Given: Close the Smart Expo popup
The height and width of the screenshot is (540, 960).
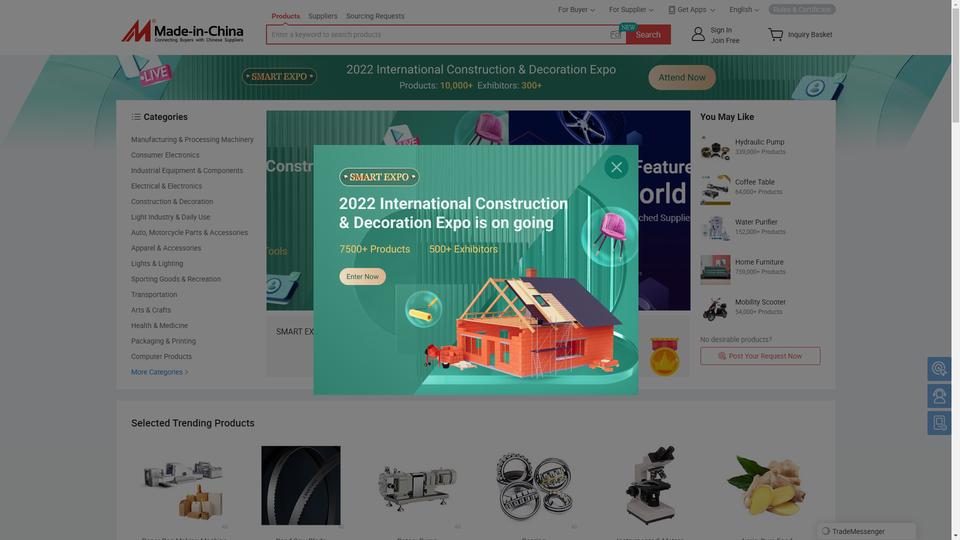Looking at the screenshot, I should point(616,167).
